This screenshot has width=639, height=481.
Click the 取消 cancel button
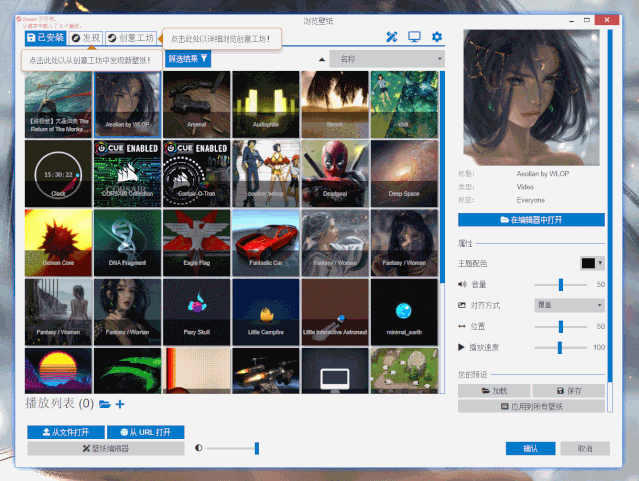tap(585, 448)
